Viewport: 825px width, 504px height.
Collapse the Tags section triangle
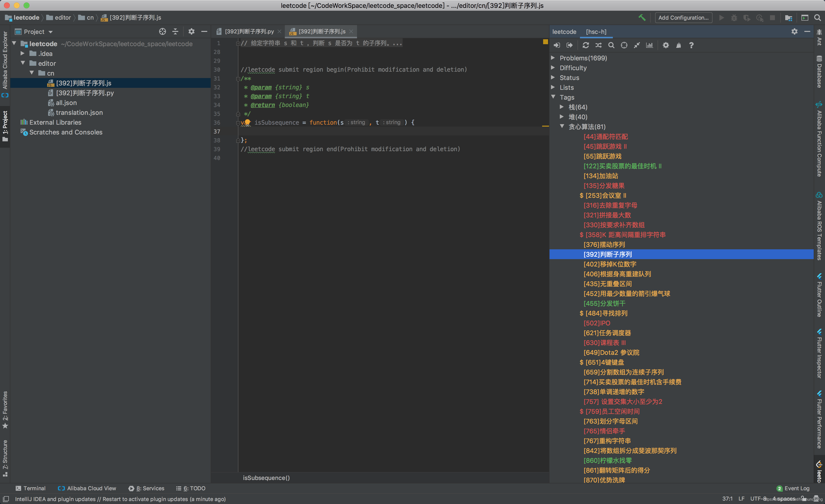(x=553, y=97)
